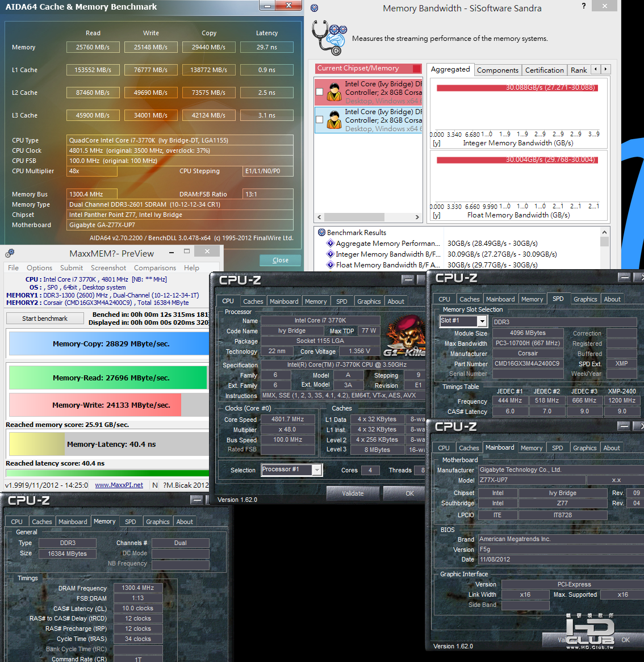This screenshot has width=644, height=662.
Task: Open the MaxxMEM Screenshot menu
Action: point(108,267)
